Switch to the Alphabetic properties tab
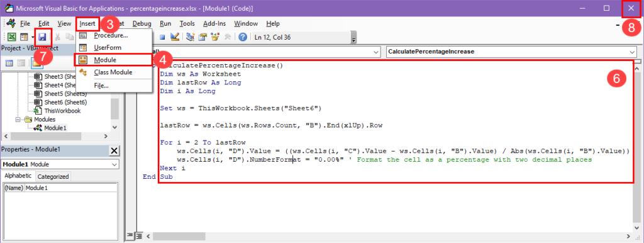 pos(18,176)
